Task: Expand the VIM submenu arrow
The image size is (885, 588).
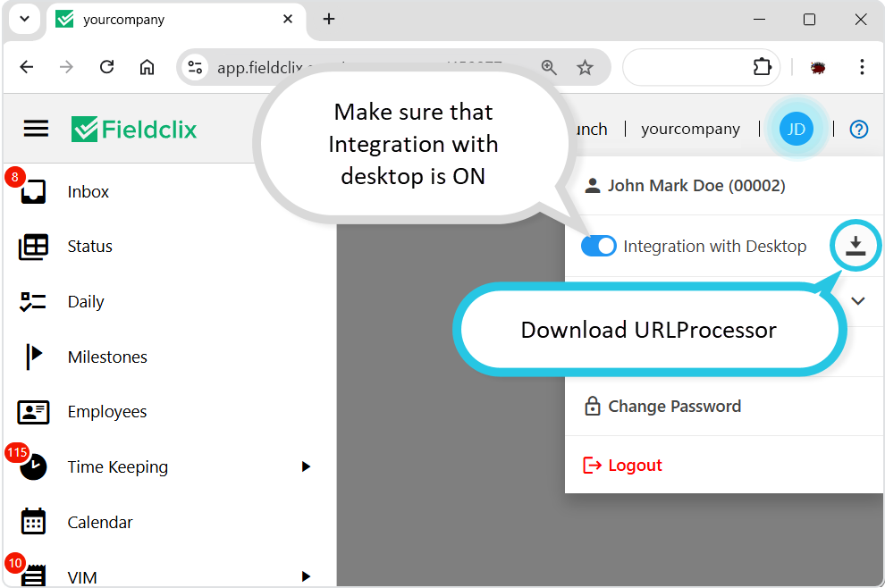Action: coord(306,576)
